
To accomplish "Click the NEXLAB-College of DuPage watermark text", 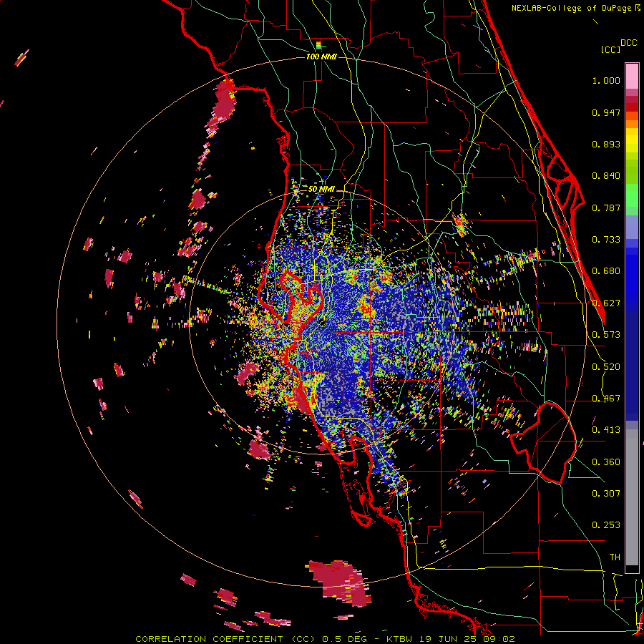I will click(575, 8).
